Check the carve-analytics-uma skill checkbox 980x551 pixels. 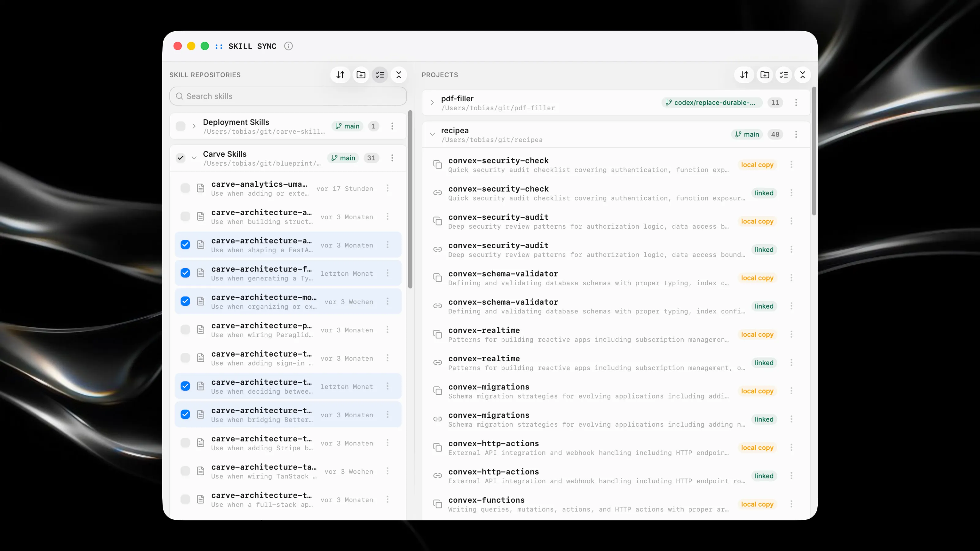click(185, 188)
